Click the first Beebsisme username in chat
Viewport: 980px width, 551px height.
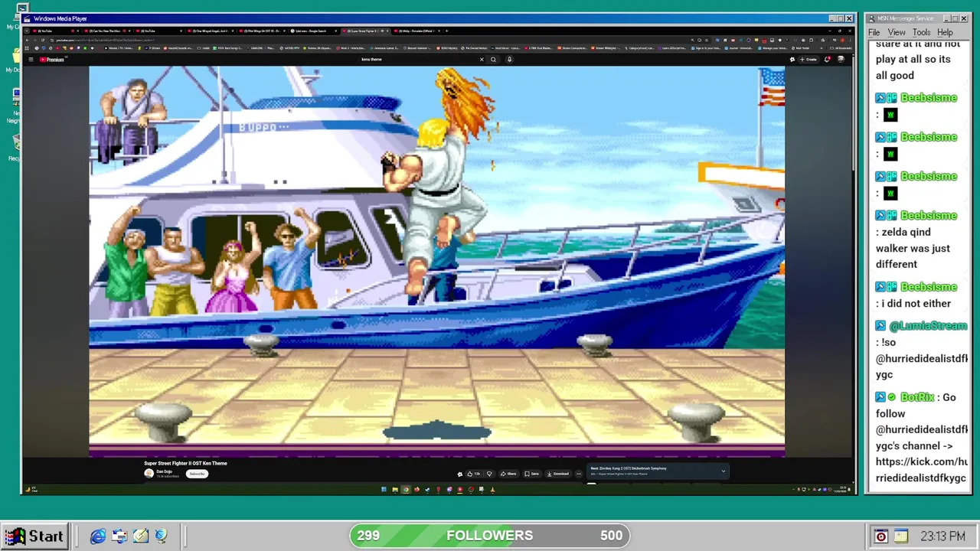pos(929,98)
